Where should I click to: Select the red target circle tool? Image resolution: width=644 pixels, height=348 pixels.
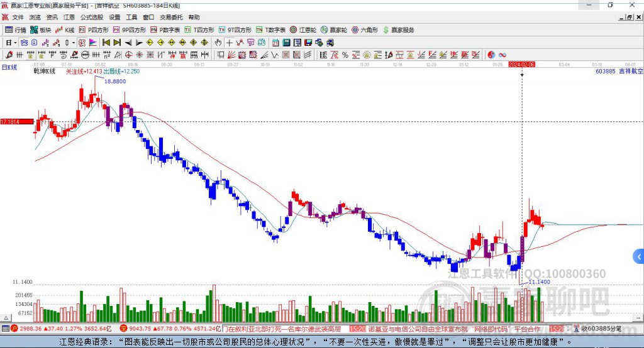point(128,55)
